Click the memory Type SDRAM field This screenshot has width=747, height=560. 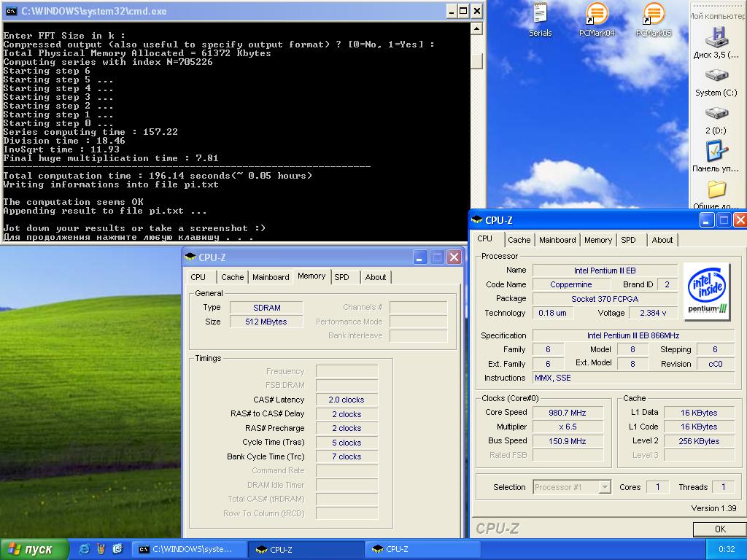click(x=266, y=308)
